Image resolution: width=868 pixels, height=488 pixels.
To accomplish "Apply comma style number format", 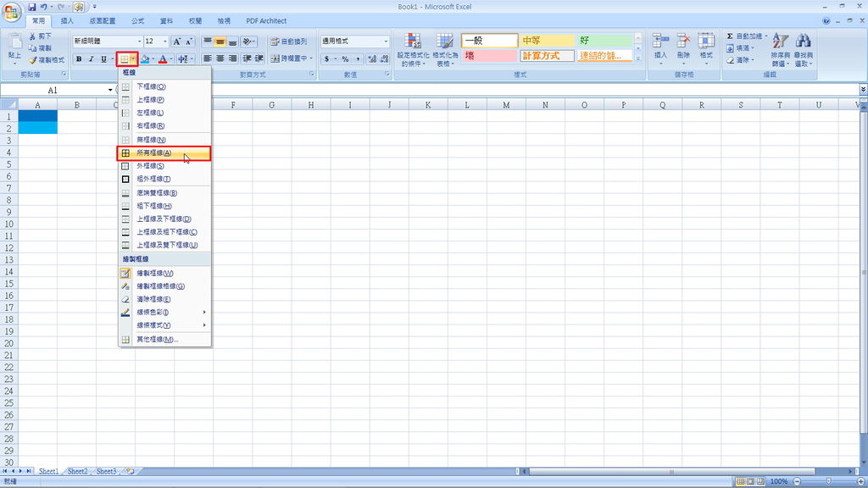I will (359, 58).
